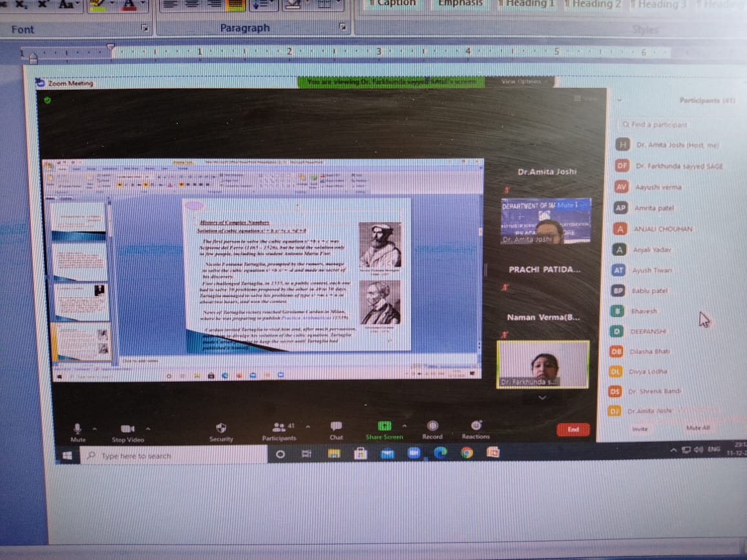The width and height of the screenshot is (747, 560).
Task: Open the Windows Start menu
Action: (67, 456)
